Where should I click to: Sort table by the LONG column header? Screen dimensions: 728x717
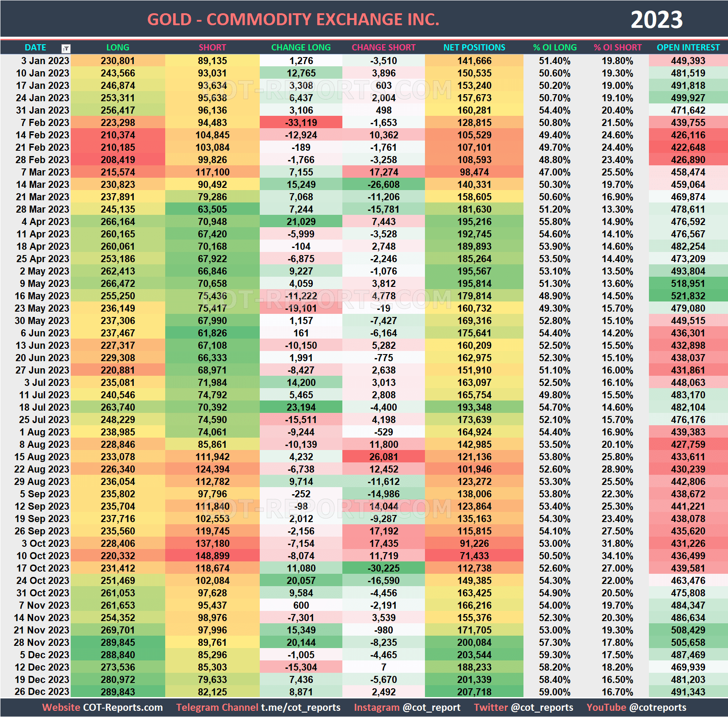coord(118,47)
